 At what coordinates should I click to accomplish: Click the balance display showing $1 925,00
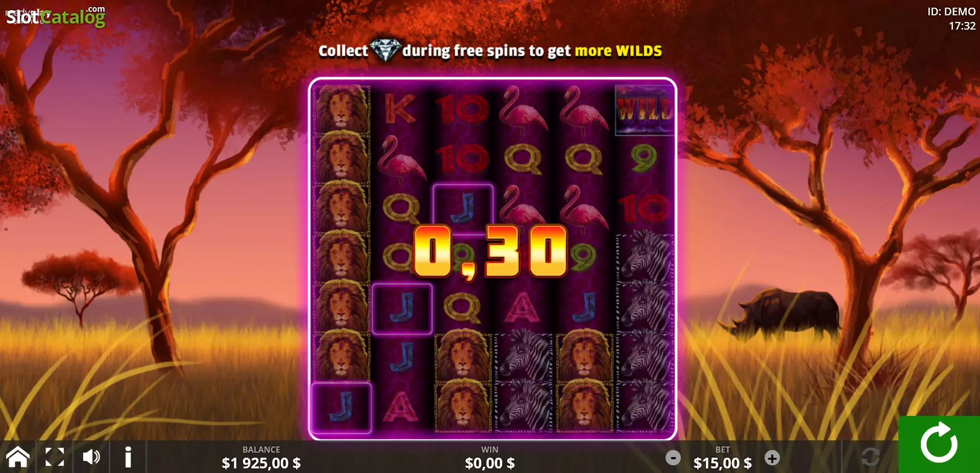coord(261,463)
